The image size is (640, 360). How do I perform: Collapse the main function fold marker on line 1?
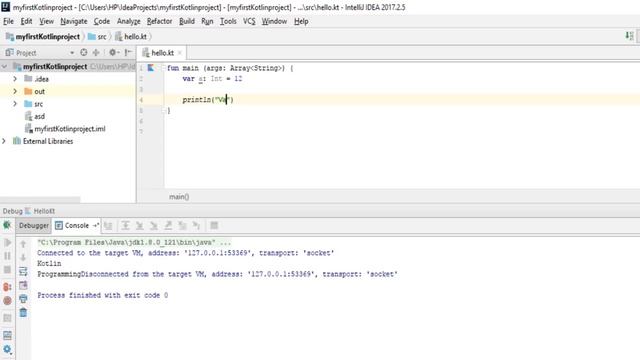(x=163, y=68)
